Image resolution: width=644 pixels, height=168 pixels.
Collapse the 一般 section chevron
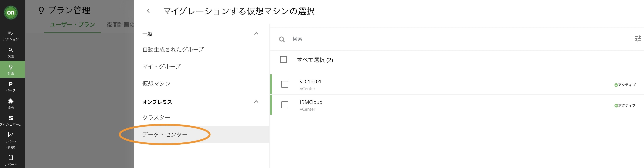256,34
